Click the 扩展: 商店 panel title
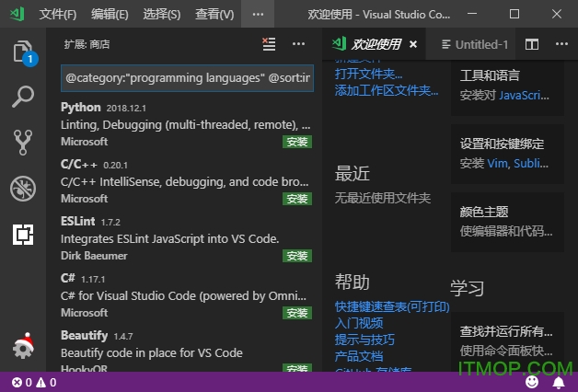This screenshot has height=392, width=578. pos(87,44)
